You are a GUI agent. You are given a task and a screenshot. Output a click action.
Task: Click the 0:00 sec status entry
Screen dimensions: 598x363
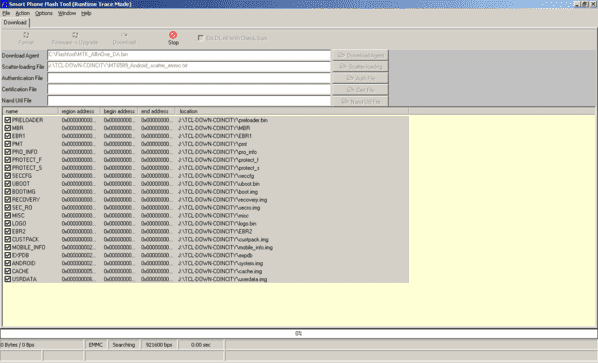pos(201,345)
